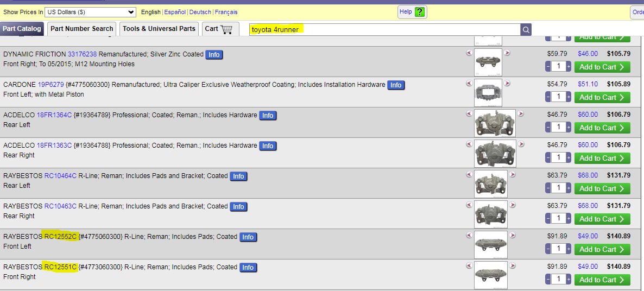Decrease quantity for Dynamic Friction 33176238
The height and width of the screenshot is (291, 644).
tap(548, 66)
